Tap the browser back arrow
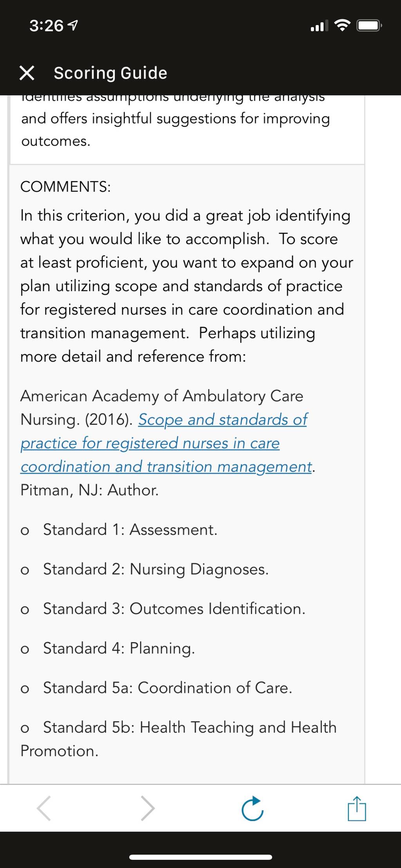Screen dimensions: 401x868 tap(44, 808)
